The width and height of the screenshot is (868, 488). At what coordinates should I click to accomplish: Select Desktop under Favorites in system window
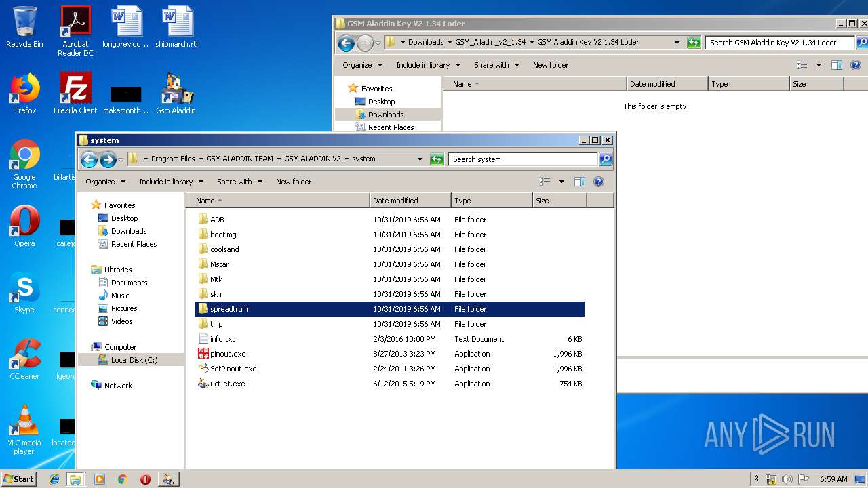click(x=124, y=218)
